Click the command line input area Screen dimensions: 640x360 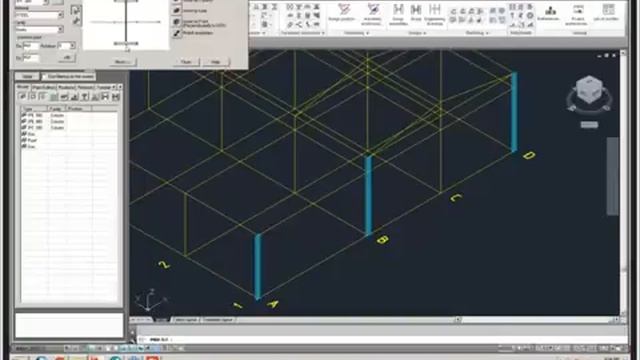(x=382, y=339)
